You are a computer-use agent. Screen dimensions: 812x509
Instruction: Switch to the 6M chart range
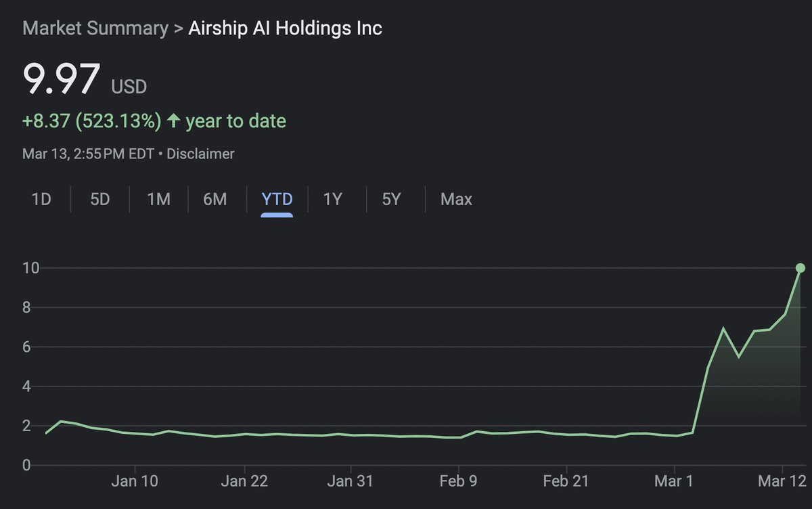(215, 200)
